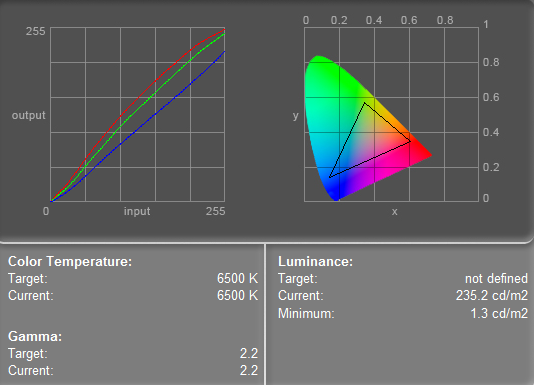Click the gamma target value 2.2

(x=249, y=353)
